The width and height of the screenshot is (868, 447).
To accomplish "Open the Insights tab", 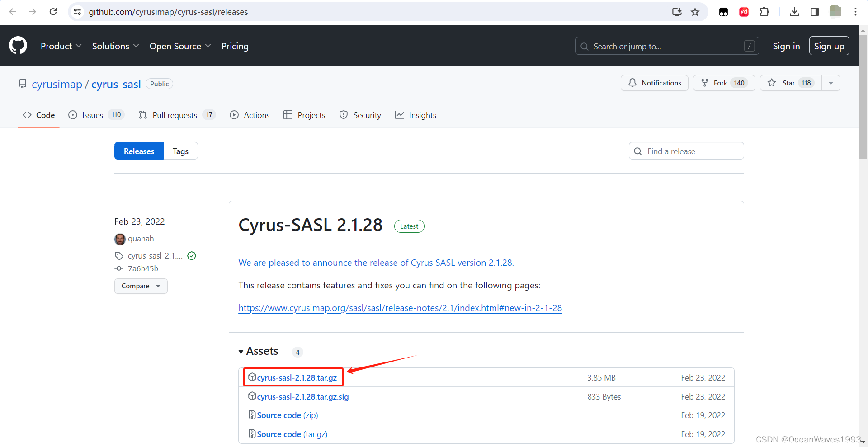I will coord(415,115).
